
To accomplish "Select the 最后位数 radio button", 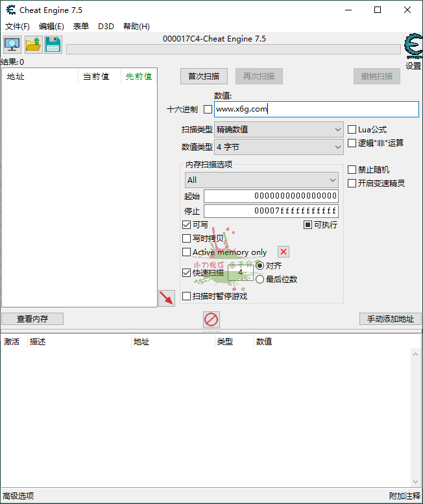I will [260, 280].
